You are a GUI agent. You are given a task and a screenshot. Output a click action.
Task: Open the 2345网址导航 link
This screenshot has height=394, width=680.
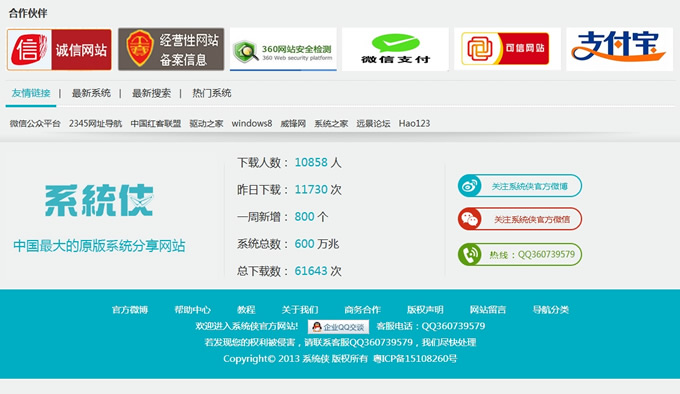click(x=95, y=124)
